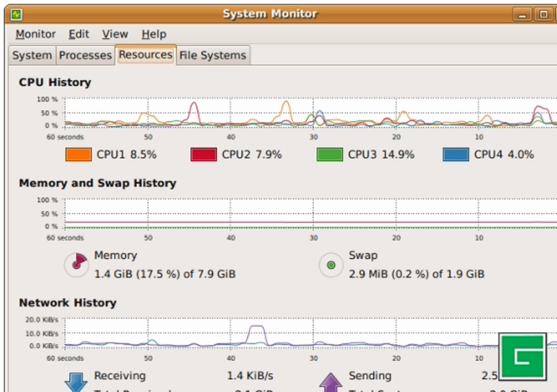Open the CPU2 red color picker
557x392 pixels.
coord(204,154)
